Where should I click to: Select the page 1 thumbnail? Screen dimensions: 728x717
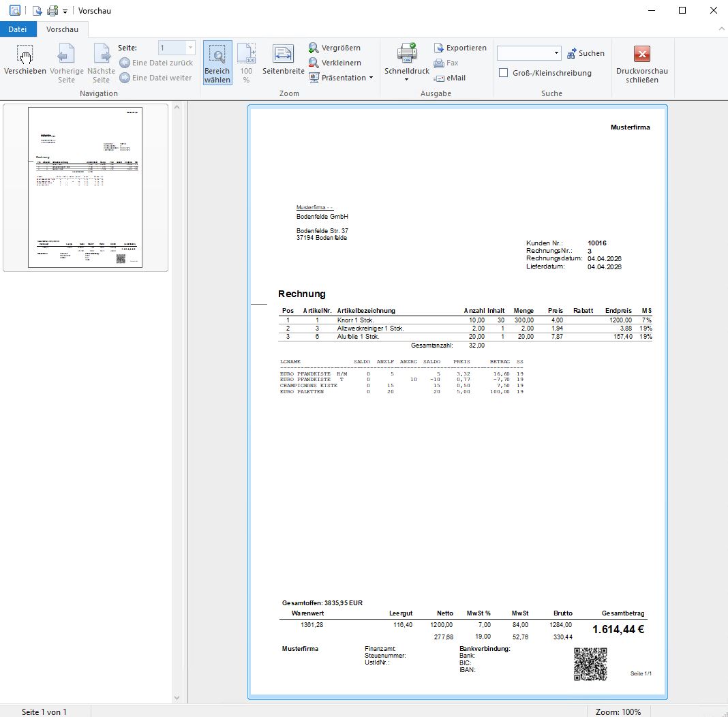85,187
